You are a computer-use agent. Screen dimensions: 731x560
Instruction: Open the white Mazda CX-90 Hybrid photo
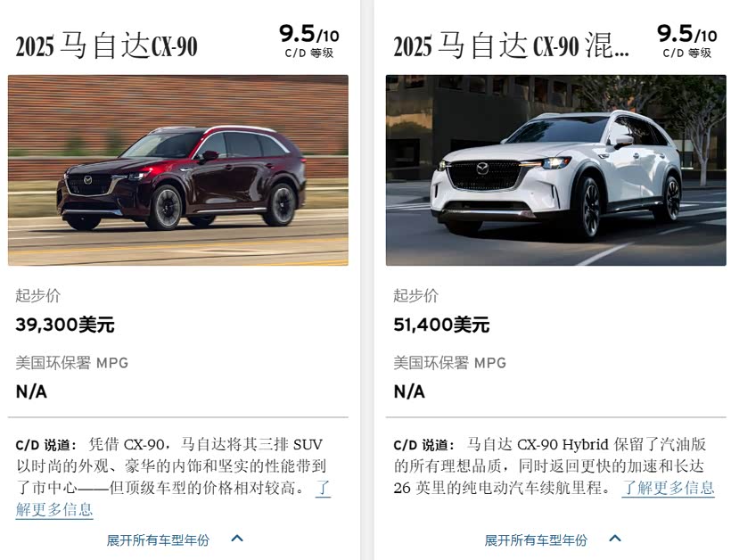click(x=555, y=170)
